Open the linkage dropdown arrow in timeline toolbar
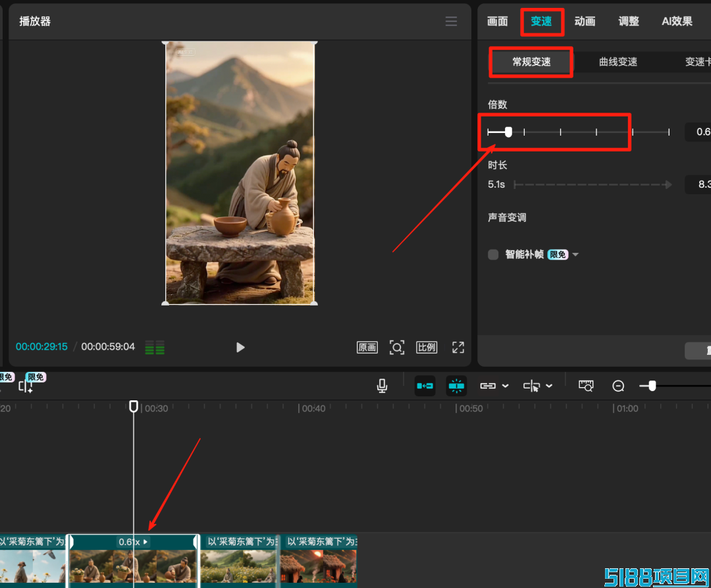 point(506,386)
